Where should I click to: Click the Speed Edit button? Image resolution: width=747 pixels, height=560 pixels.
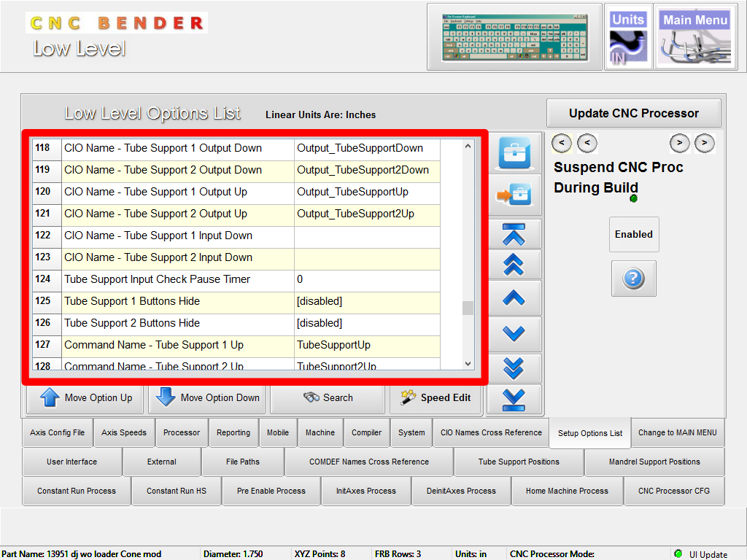(x=436, y=398)
